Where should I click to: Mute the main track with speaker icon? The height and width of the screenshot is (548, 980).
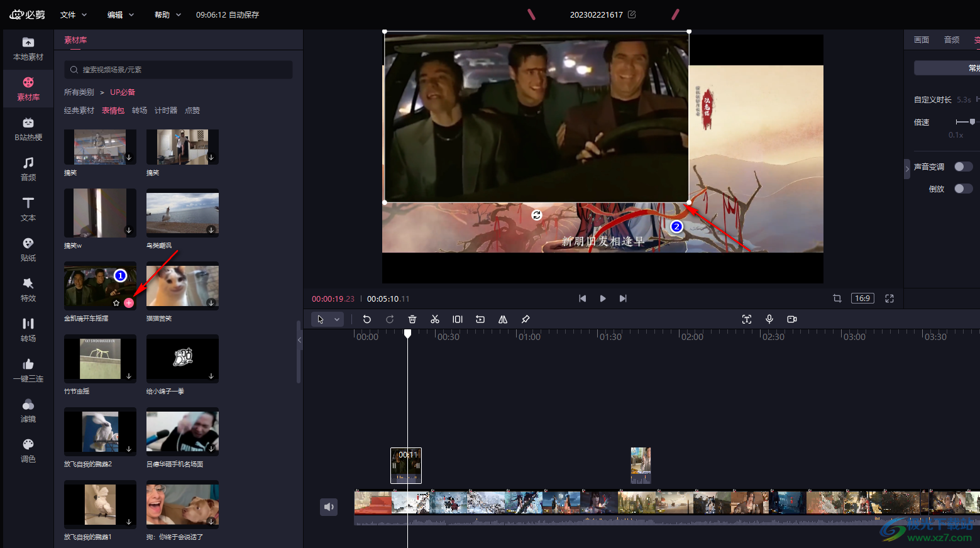click(x=329, y=507)
